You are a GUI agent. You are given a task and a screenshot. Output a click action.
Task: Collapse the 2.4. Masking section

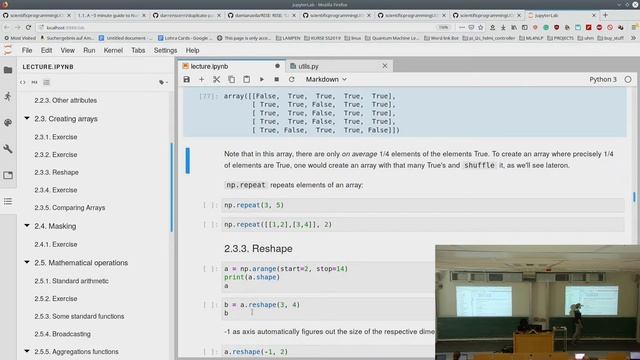point(27,225)
